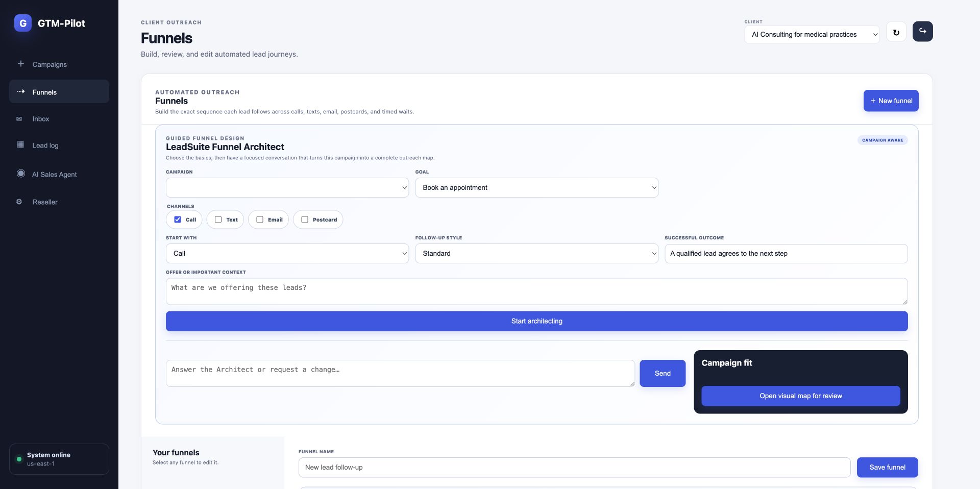Enable the Postcard channel checkbox
The width and height of the screenshot is (980, 489).
(305, 219)
